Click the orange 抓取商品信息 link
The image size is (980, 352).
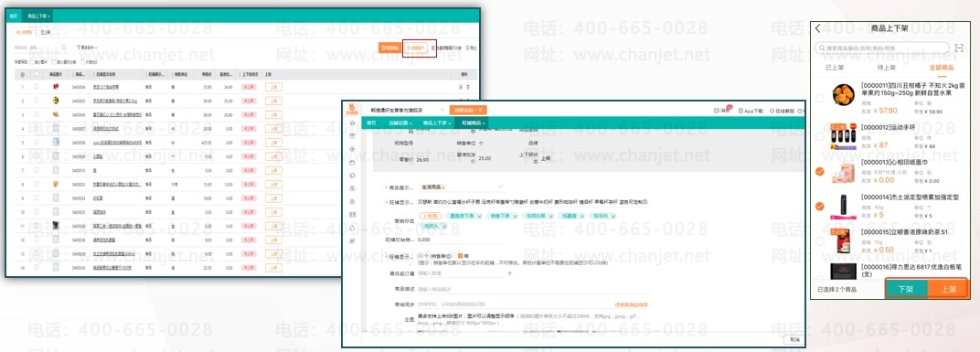coord(631,304)
